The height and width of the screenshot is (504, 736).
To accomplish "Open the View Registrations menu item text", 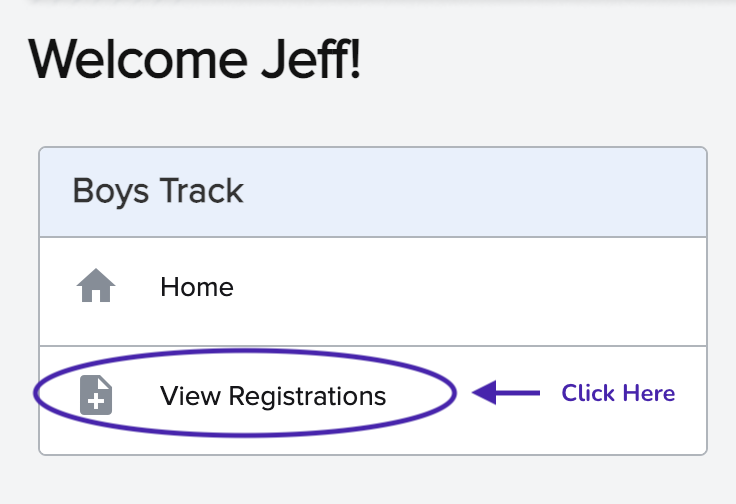I will [273, 396].
